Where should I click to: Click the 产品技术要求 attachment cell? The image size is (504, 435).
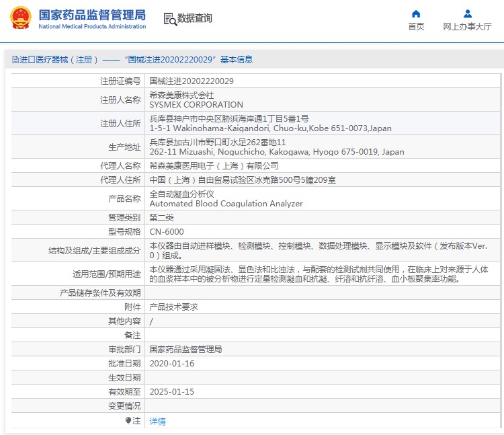173,307
